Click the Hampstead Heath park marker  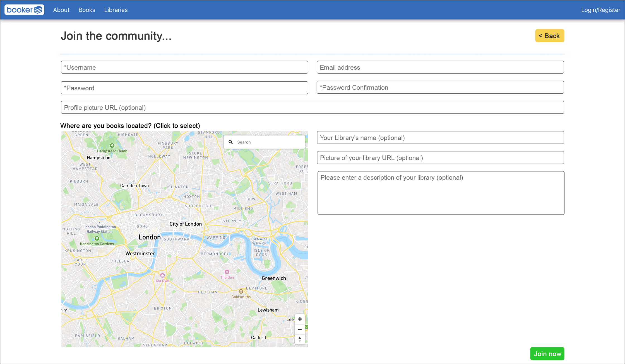(x=112, y=145)
